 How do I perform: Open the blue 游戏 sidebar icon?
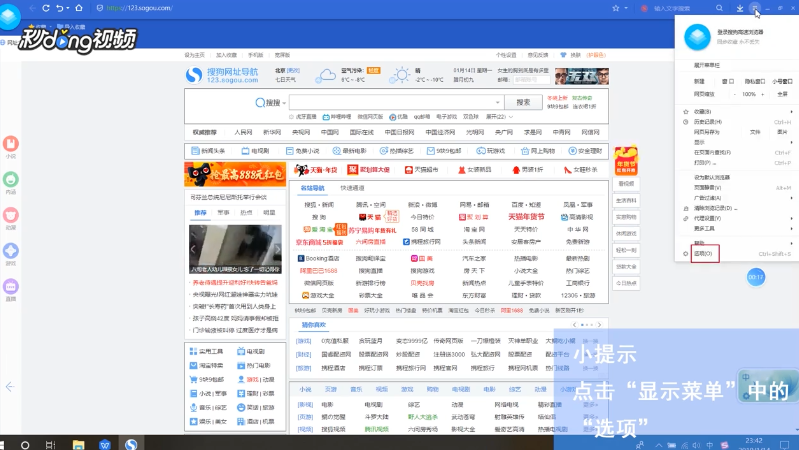click(x=11, y=254)
